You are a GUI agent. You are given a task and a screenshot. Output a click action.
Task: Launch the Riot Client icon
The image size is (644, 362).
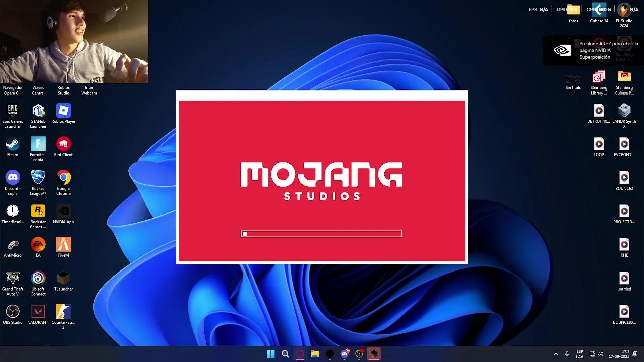[63, 147]
